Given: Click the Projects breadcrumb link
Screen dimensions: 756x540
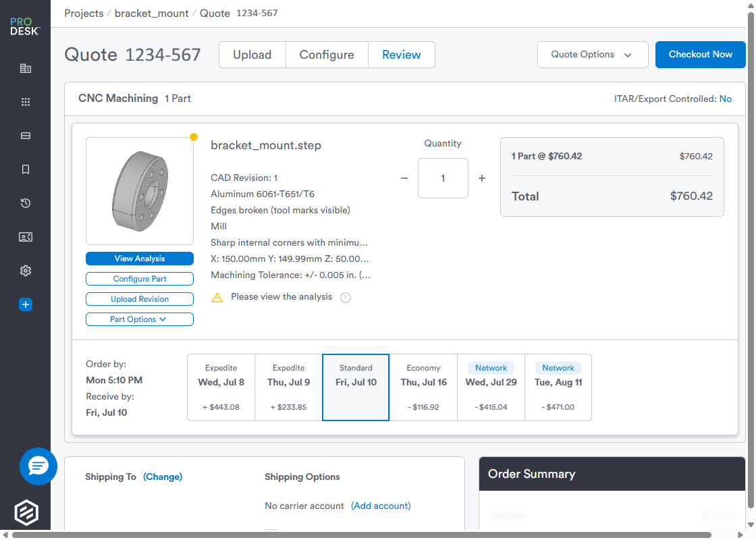Looking at the screenshot, I should [84, 13].
